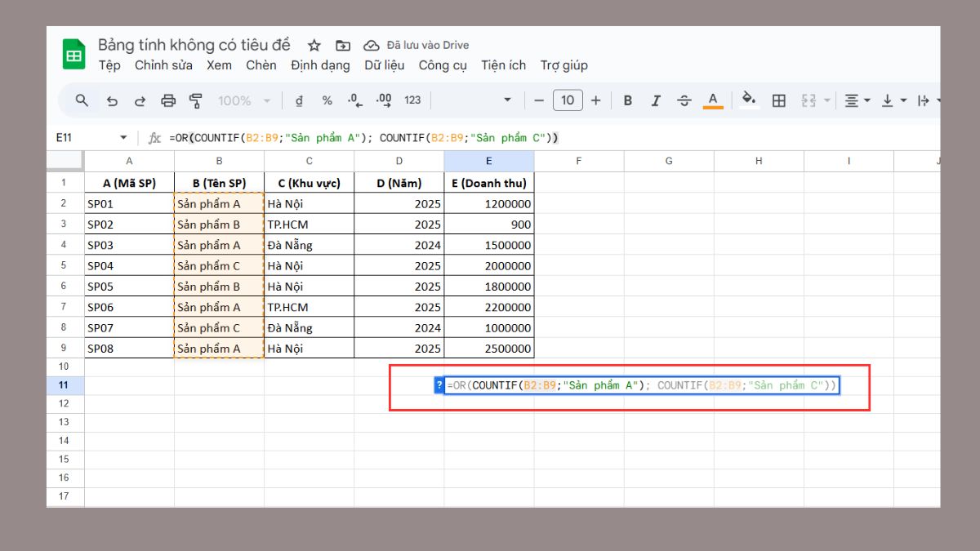Click the undo arrow icon

tap(112, 100)
